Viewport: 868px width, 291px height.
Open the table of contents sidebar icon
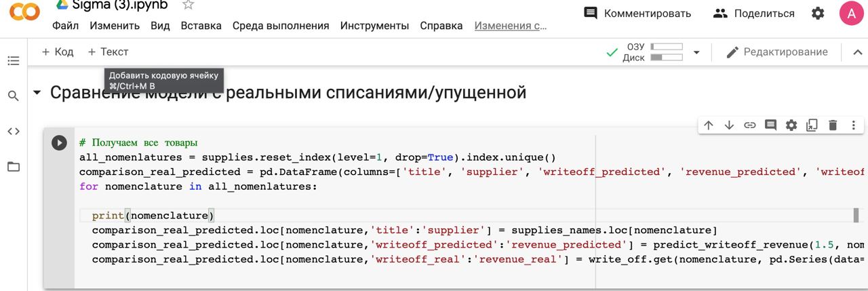[14, 61]
